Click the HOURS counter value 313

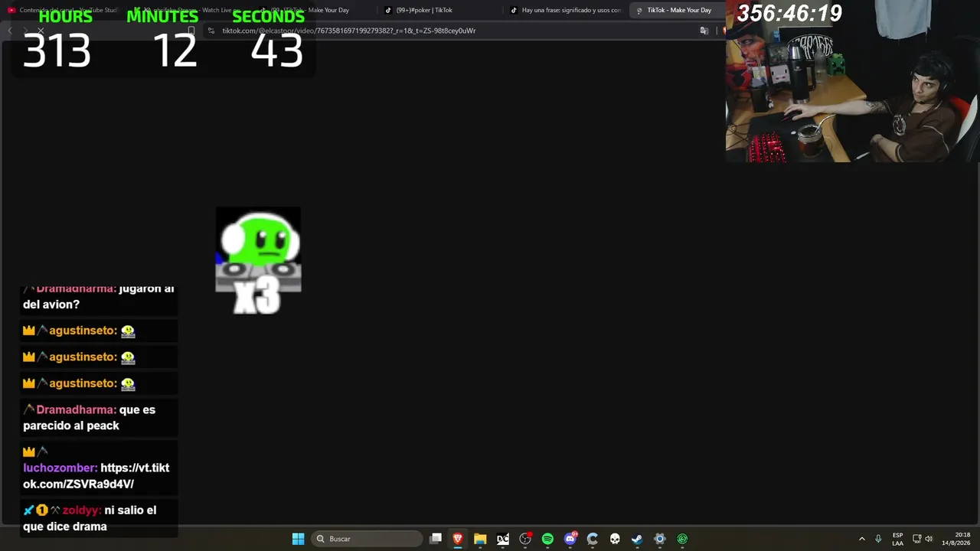tap(57, 51)
